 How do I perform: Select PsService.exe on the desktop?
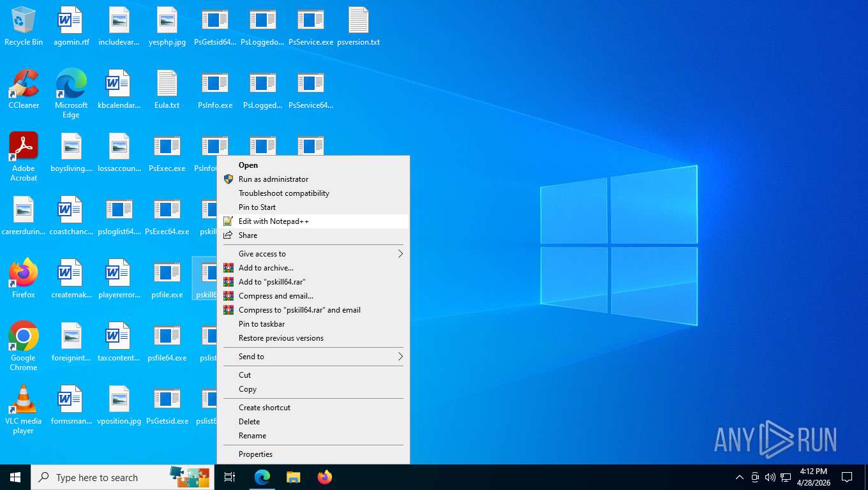coord(311,27)
